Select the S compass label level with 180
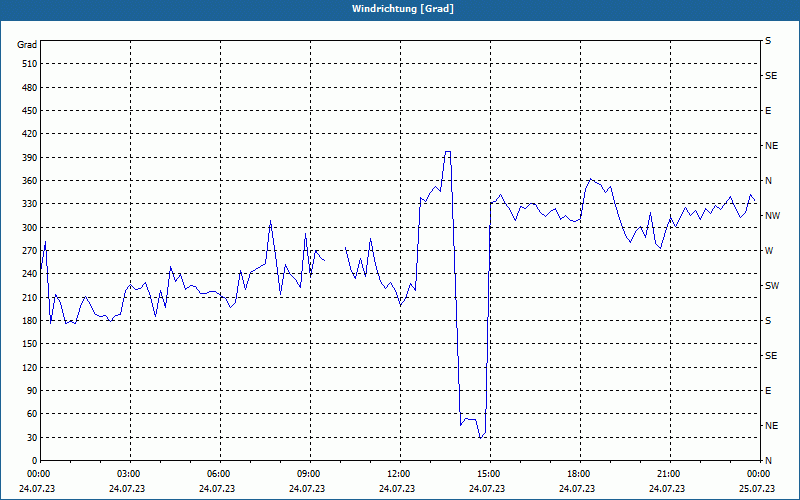The width and height of the screenshot is (800, 500). 768,321
